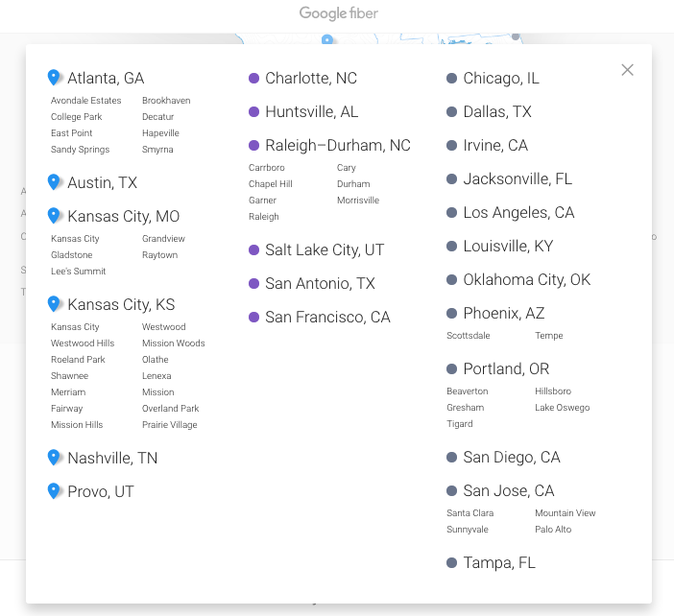Select Olathe under Kansas City, KS
Viewport: 674px width, 616px height.
click(x=156, y=360)
